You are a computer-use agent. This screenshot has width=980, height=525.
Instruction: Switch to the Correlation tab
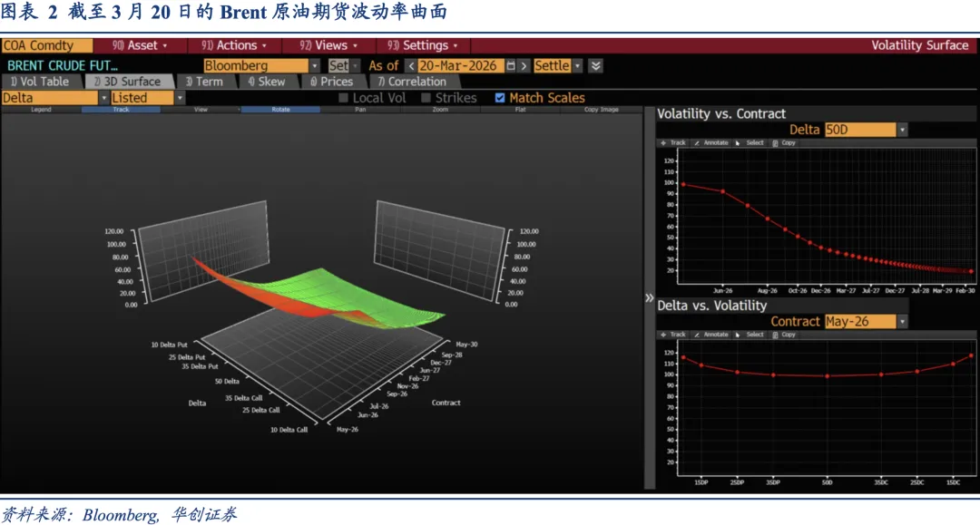point(413,82)
